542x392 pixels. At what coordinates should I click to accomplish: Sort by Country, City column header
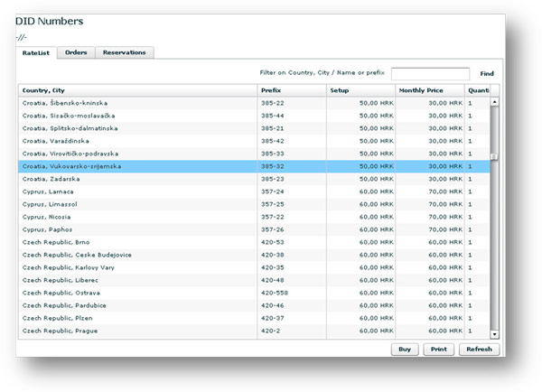[137, 90]
